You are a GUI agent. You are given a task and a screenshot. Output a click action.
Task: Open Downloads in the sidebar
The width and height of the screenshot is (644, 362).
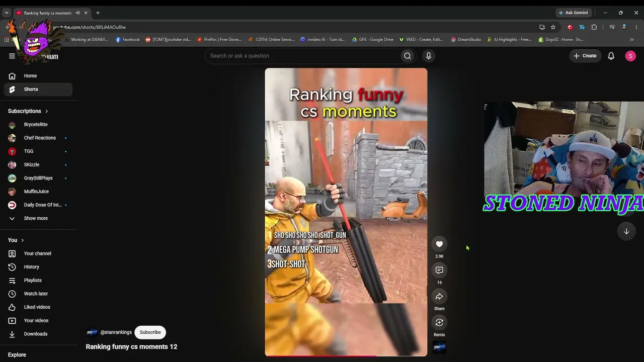click(38, 334)
